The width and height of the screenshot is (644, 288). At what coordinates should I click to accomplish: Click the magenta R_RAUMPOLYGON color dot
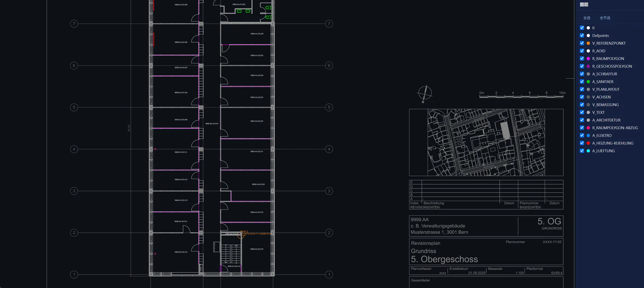(x=588, y=59)
